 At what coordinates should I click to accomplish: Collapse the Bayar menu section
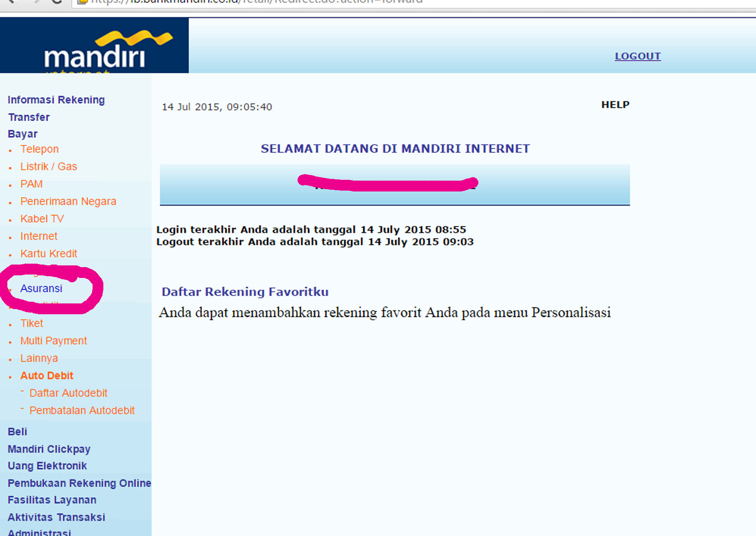22,134
